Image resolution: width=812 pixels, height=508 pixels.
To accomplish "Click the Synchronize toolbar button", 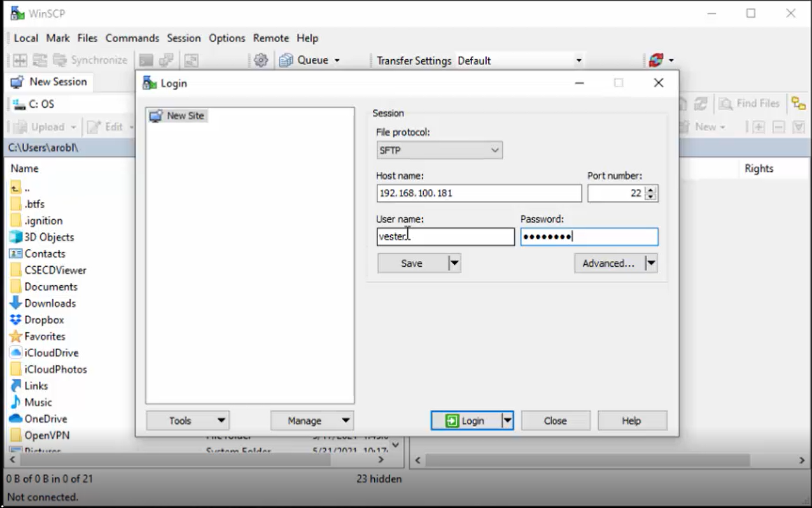I will pos(90,60).
